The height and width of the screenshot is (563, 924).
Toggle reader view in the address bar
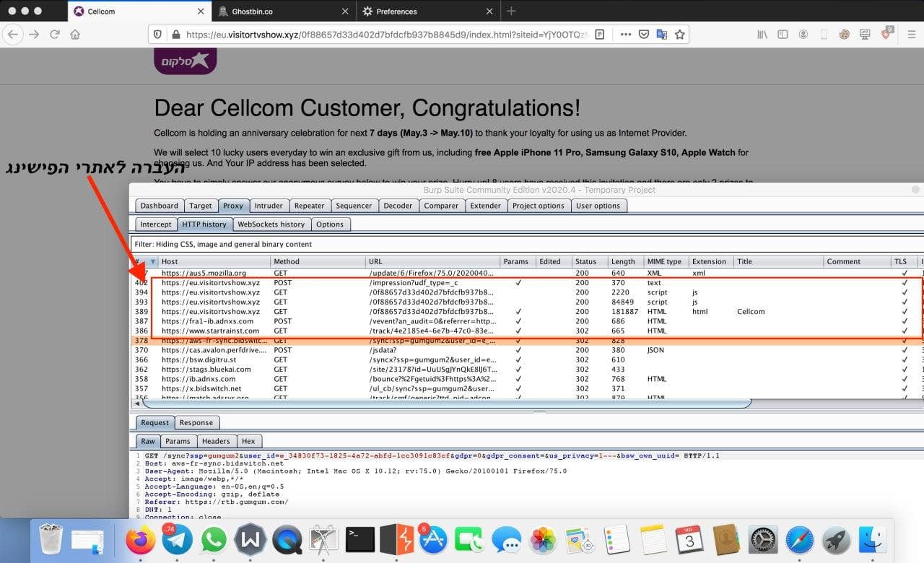[600, 34]
